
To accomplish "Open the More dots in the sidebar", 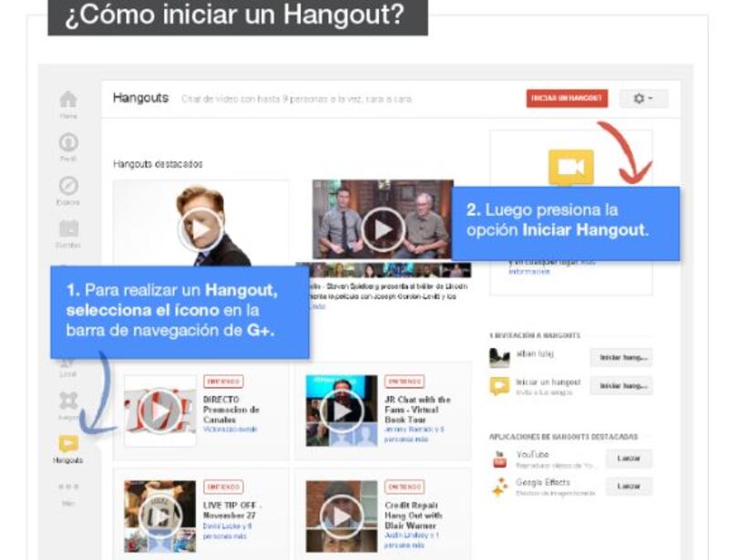I will pos(68,486).
